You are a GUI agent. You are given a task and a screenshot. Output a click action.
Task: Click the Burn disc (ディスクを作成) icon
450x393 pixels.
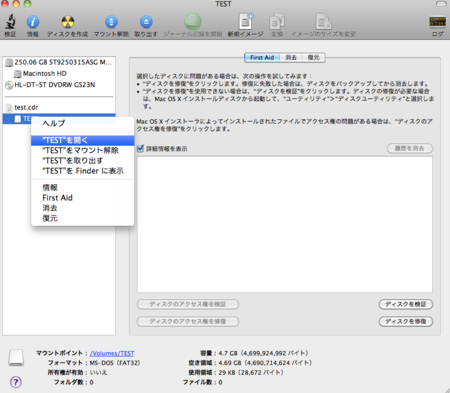[x=68, y=22]
